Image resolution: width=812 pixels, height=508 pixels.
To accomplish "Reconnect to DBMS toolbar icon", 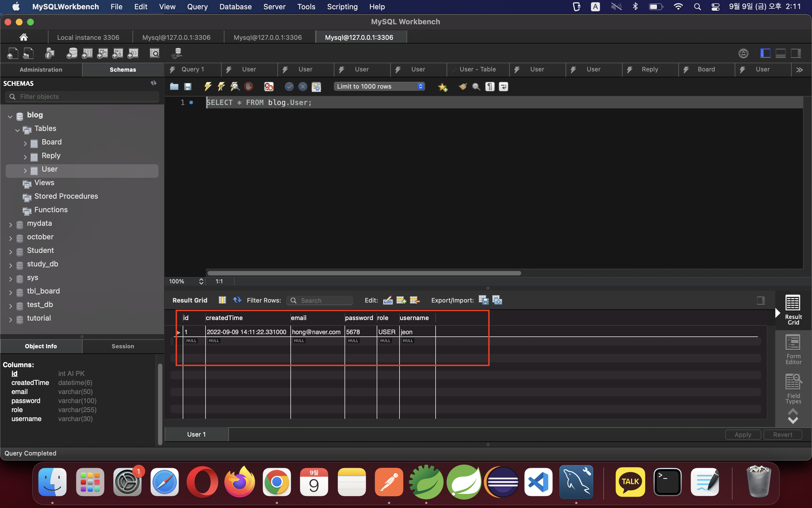I will click(x=177, y=53).
